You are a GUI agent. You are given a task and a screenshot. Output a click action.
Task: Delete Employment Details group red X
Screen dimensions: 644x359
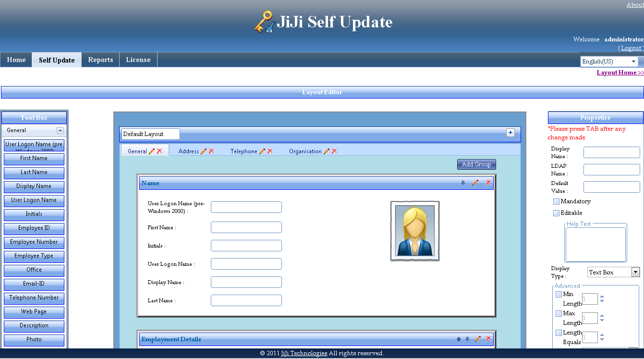(x=488, y=339)
